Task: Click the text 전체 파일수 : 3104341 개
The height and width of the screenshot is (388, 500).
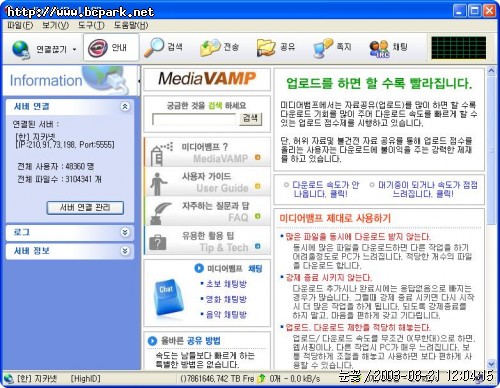Action: pos(59,179)
